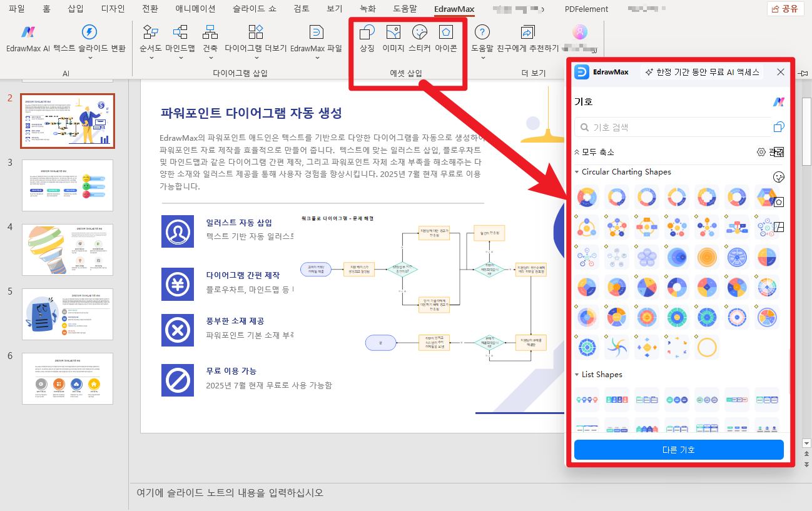This screenshot has height=511, width=812.
Task: Click 한정 기간 동안 무료 AI 액세스 banner
Action: pos(703,72)
